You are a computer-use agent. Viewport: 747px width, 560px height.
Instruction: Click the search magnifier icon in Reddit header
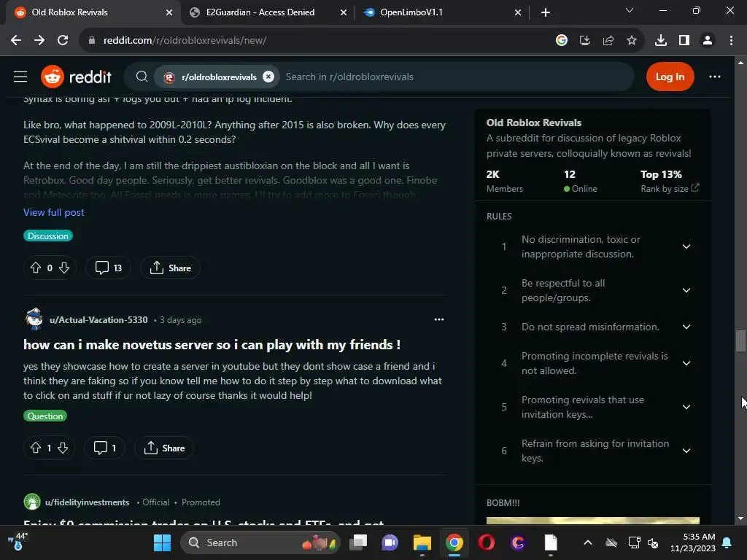coord(142,77)
